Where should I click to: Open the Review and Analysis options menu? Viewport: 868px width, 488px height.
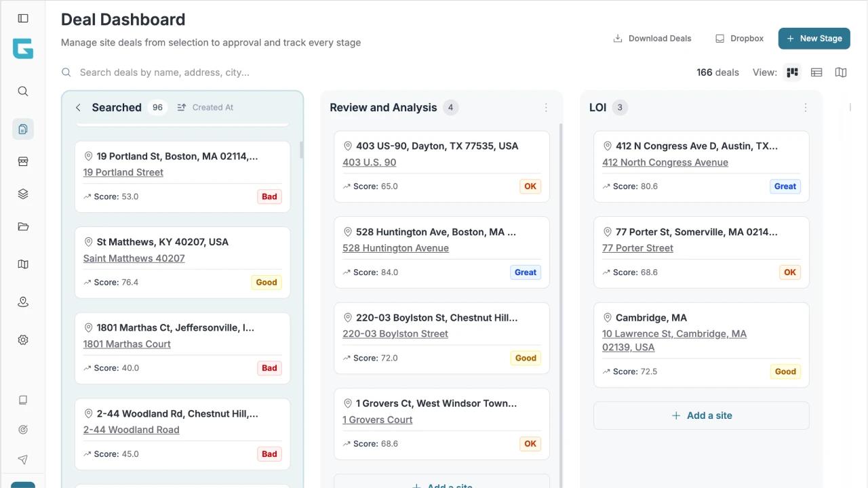(x=546, y=108)
